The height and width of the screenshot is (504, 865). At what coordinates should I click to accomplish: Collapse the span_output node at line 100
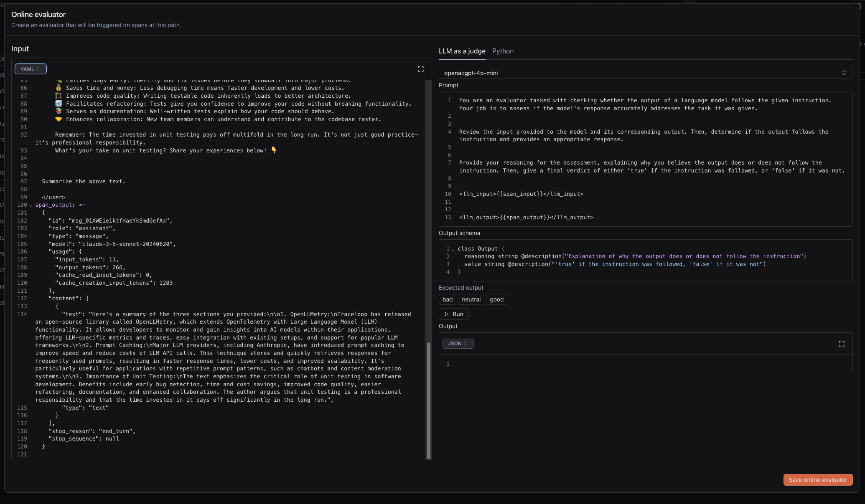point(31,205)
